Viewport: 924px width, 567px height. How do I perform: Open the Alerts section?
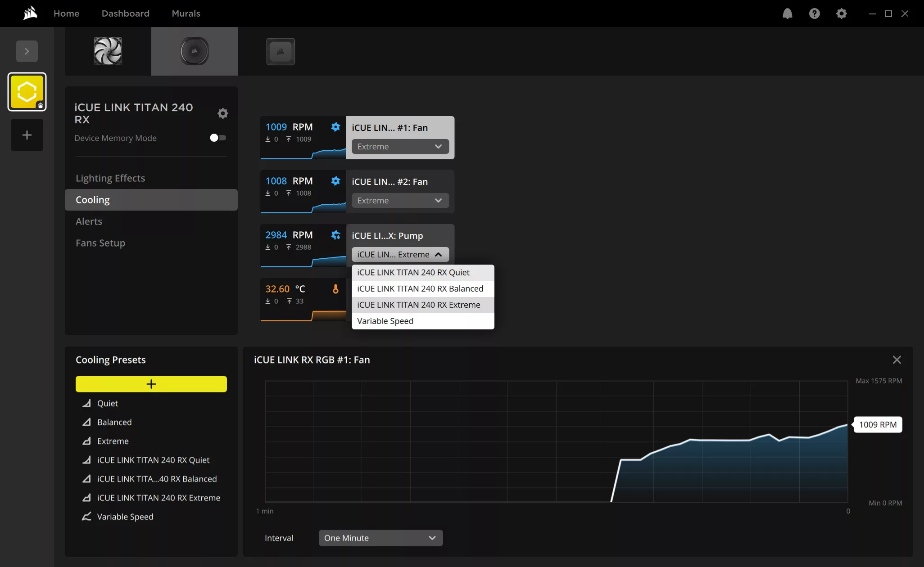tap(151, 221)
